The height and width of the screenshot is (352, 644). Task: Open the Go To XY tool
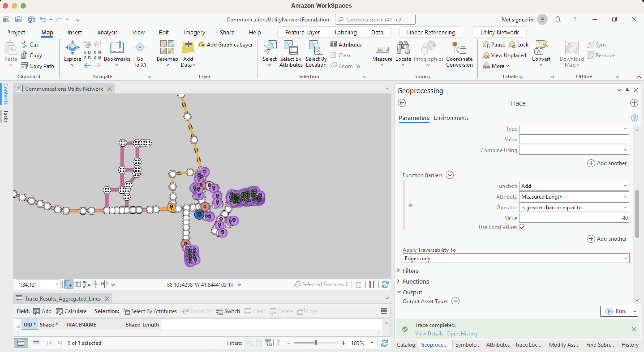tap(140, 54)
